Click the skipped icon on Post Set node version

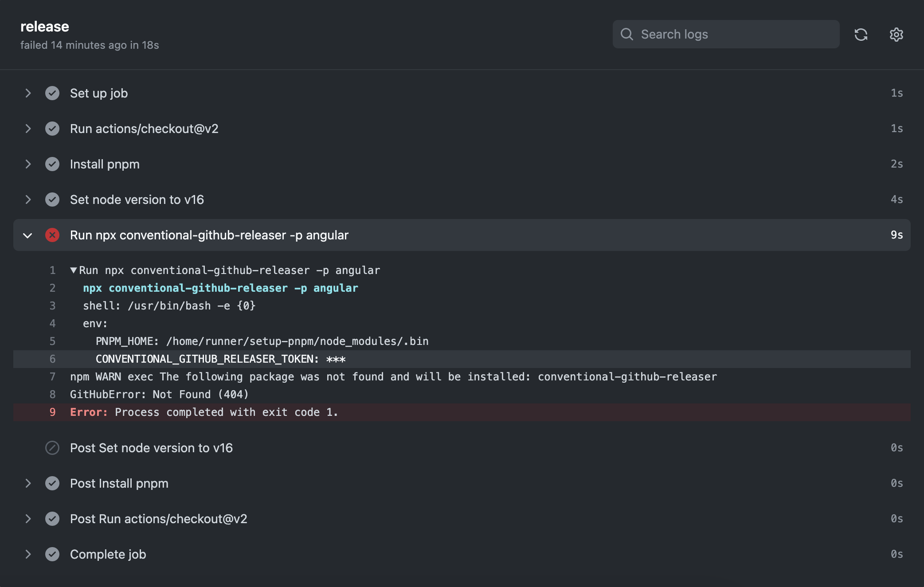[52, 448]
